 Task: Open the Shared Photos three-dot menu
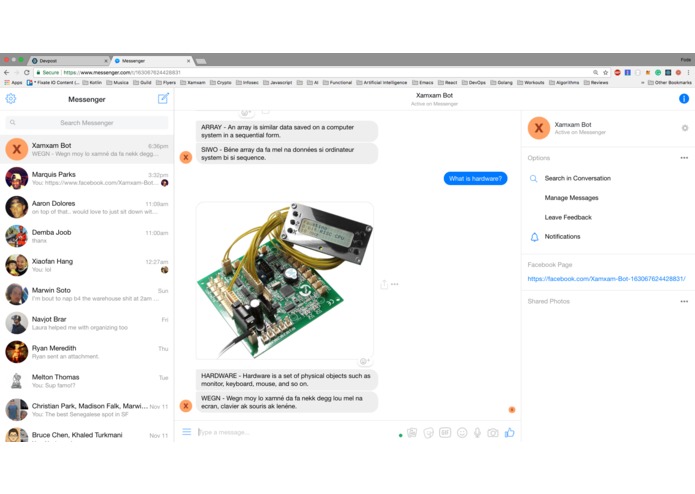[684, 301]
